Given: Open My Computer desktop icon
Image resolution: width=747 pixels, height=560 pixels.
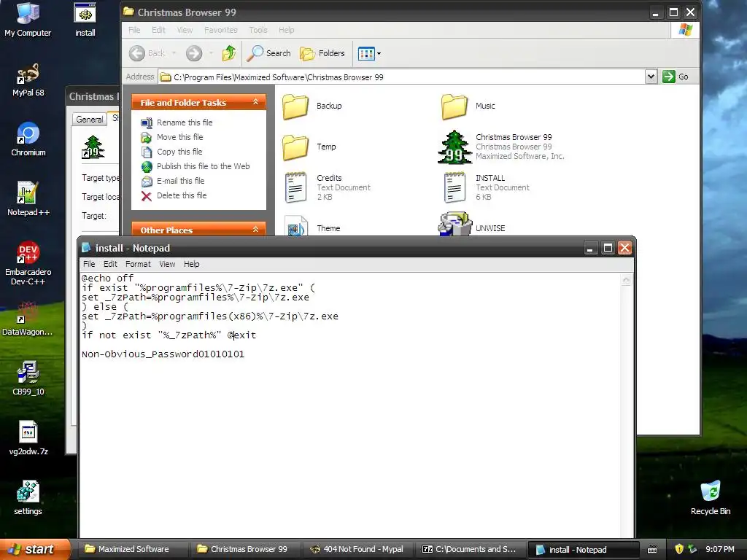Looking at the screenshot, I should coord(28,19).
